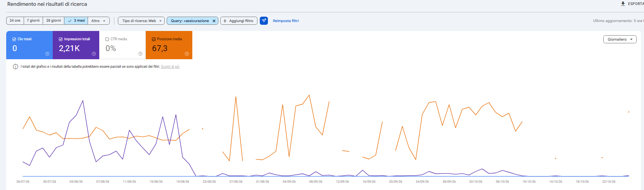
Task: Select the 28 giorni range
Action: point(54,21)
